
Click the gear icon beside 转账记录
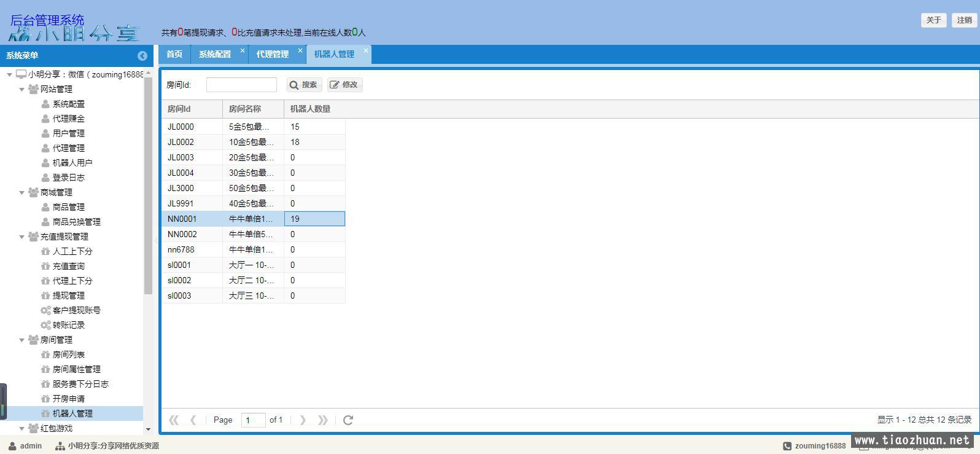pos(45,325)
